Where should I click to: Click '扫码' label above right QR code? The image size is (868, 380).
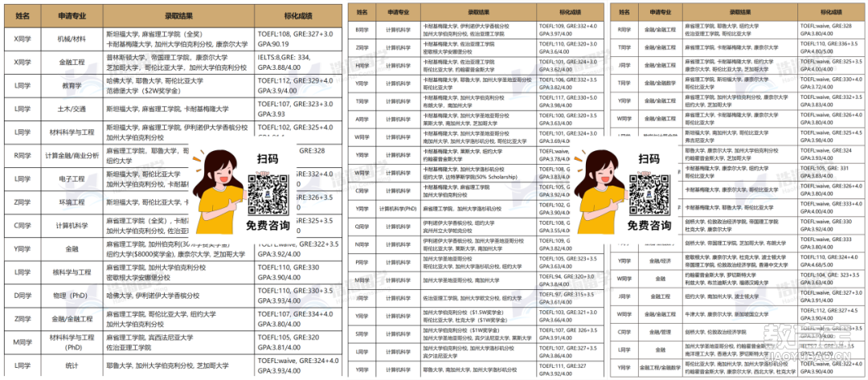tap(649, 159)
